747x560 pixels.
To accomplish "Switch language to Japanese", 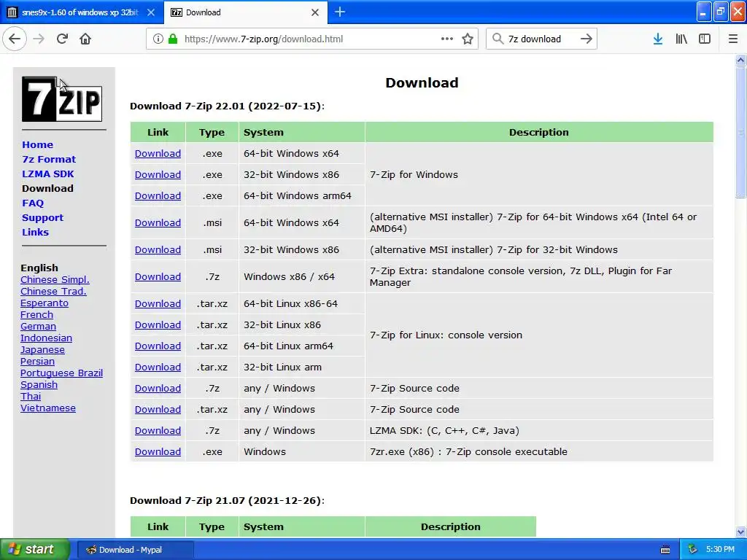I will [42, 350].
